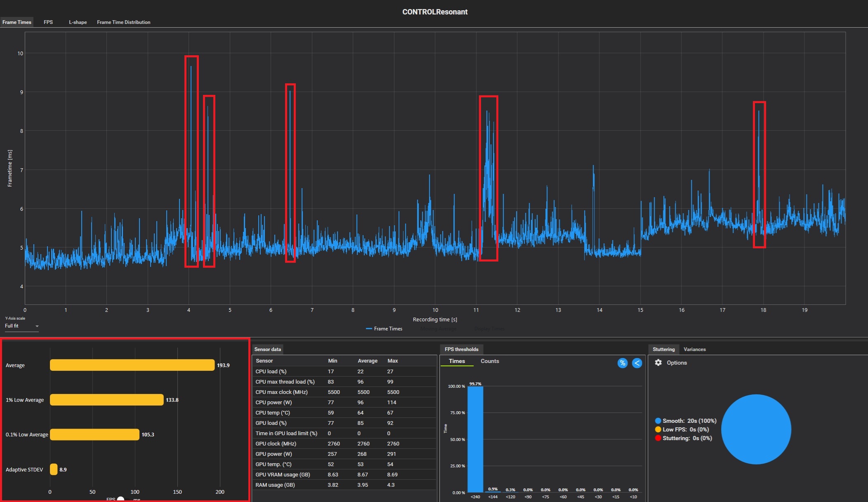
Task: Click the Smooth: 20s (100%) legend text
Action: point(689,421)
